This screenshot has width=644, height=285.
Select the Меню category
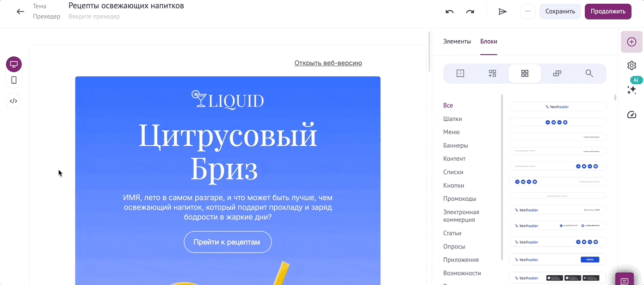coord(452,132)
